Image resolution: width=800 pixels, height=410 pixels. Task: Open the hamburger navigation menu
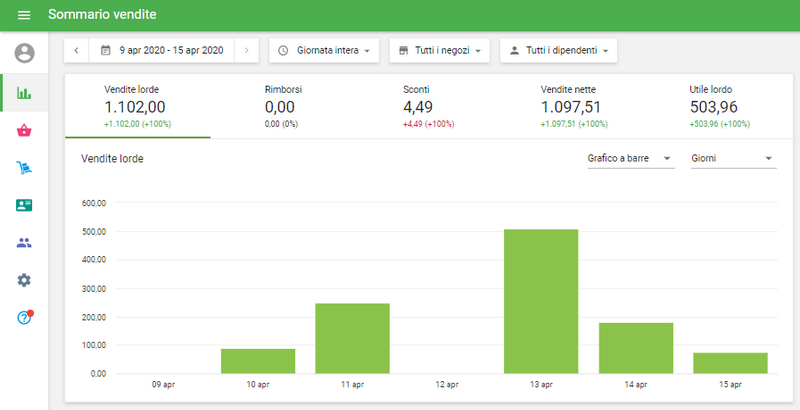pos(24,15)
